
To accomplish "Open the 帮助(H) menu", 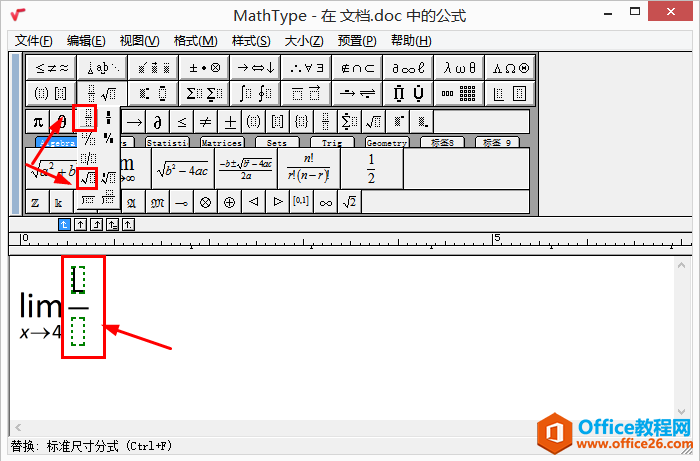I will [x=411, y=41].
